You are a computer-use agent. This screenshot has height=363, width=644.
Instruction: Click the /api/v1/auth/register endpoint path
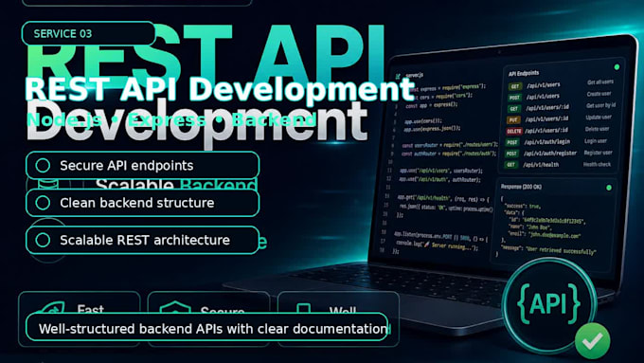(x=550, y=153)
